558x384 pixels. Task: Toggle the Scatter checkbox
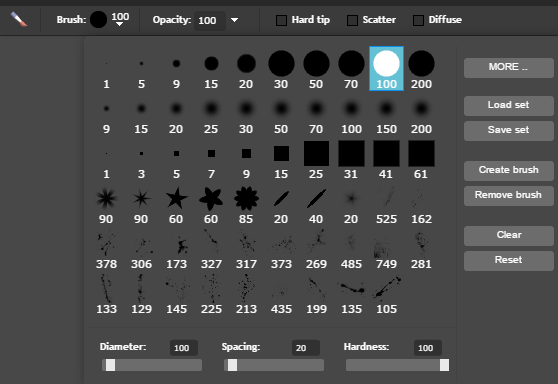(x=352, y=20)
